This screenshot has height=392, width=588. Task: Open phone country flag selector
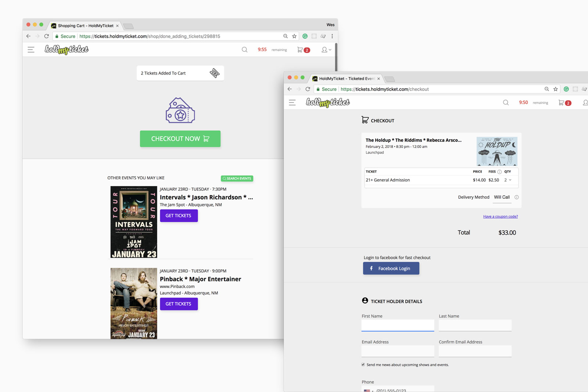tap(368, 391)
